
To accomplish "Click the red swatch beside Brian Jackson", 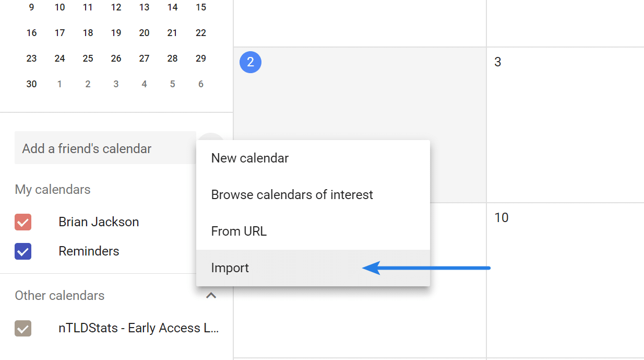I will click(x=23, y=222).
